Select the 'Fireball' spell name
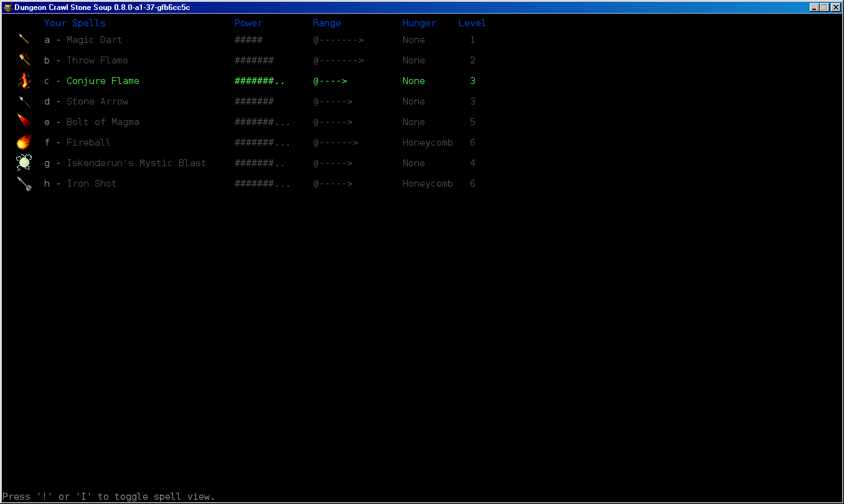 click(88, 142)
